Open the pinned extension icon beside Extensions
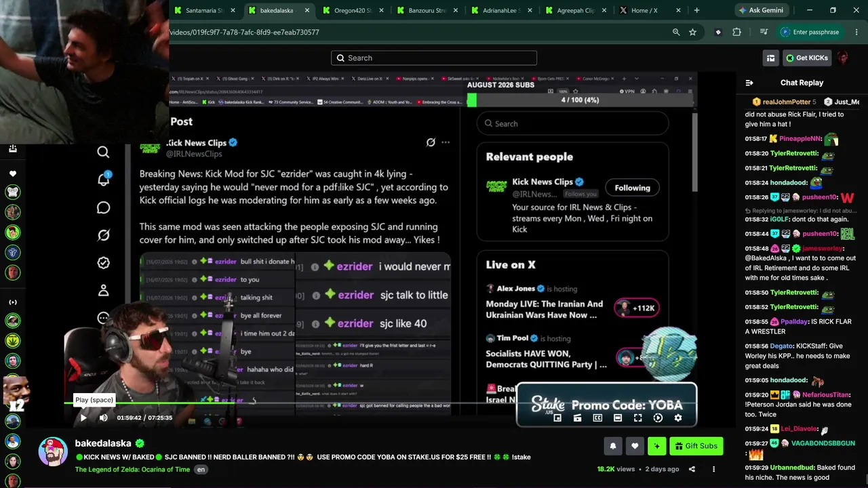The image size is (868, 488). click(718, 32)
